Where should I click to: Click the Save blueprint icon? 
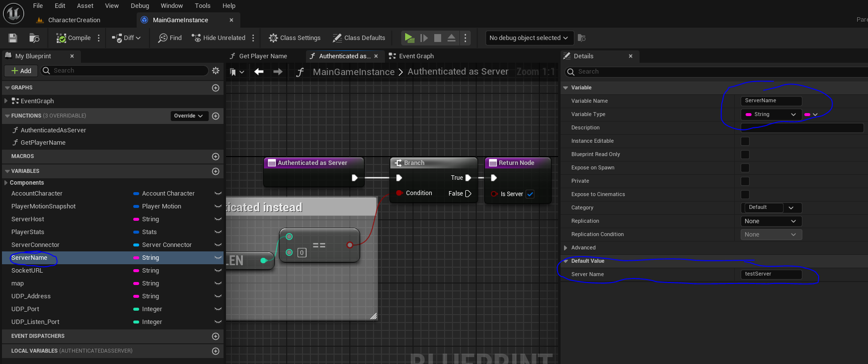click(13, 38)
